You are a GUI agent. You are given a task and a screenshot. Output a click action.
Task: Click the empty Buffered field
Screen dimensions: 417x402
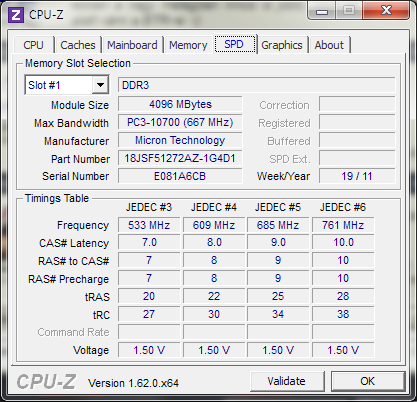pyautogui.click(x=357, y=141)
